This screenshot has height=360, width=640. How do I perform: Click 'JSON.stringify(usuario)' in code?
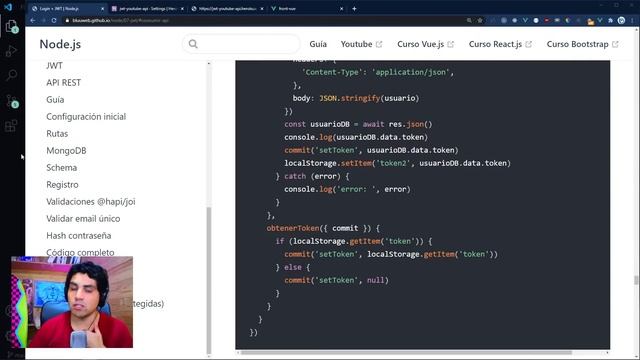pos(369,98)
